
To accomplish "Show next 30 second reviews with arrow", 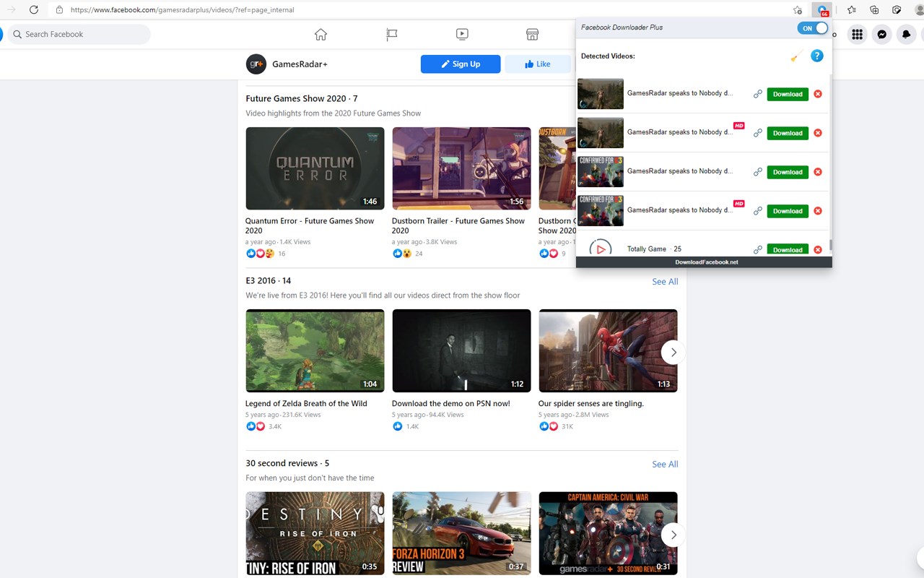I will pyautogui.click(x=674, y=535).
